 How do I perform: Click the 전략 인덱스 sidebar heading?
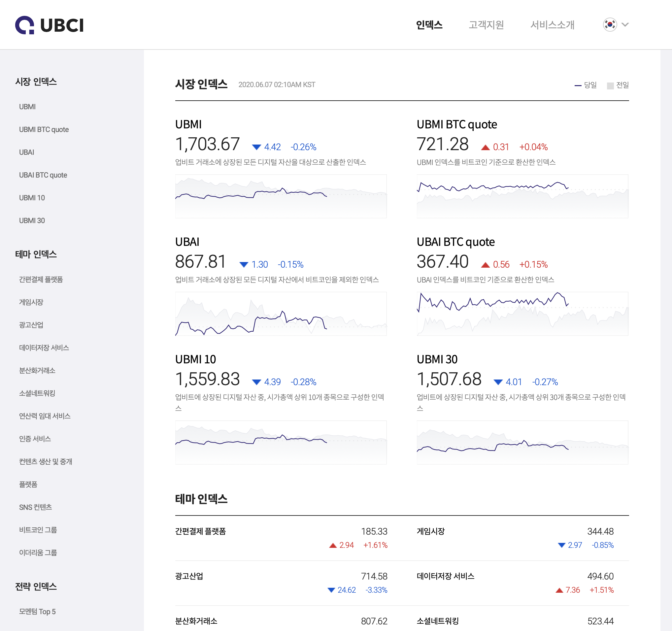tap(36, 586)
